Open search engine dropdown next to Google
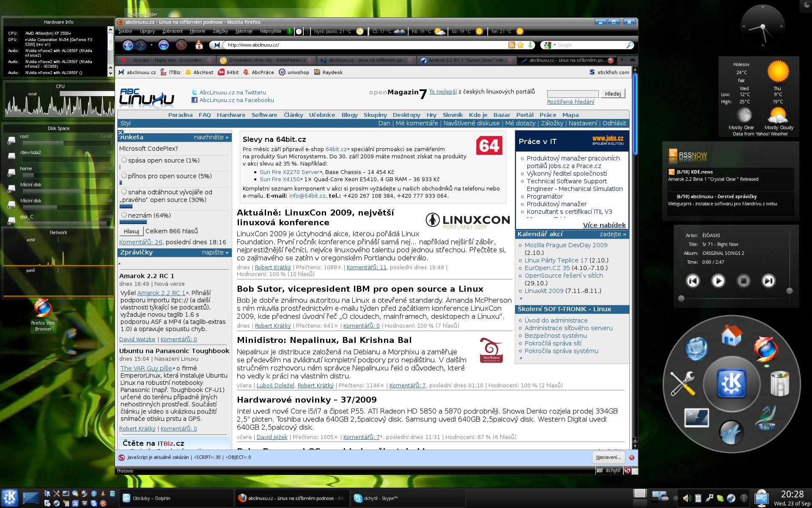Viewport: 812px width, 508px height. click(x=554, y=45)
